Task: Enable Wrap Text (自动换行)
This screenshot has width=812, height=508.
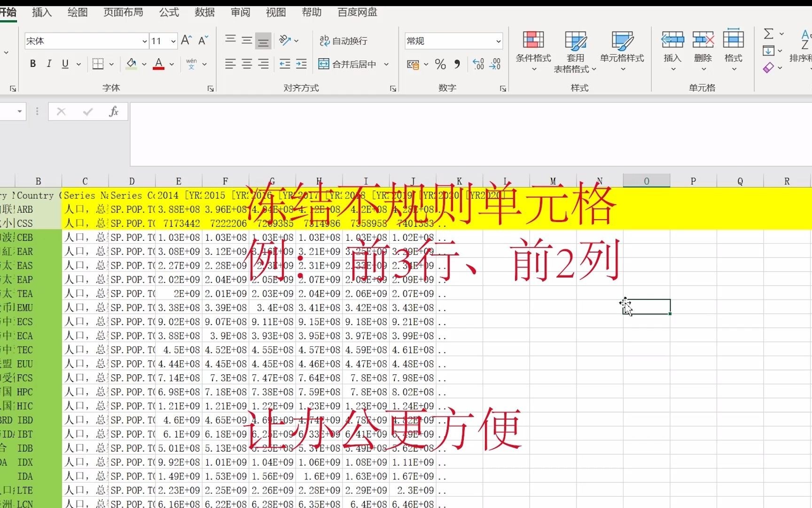Action: pyautogui.click(x=343, y=40)
